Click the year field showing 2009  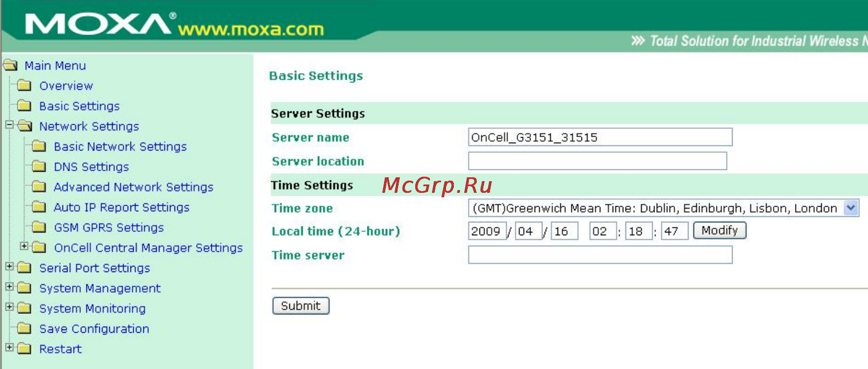487,231
